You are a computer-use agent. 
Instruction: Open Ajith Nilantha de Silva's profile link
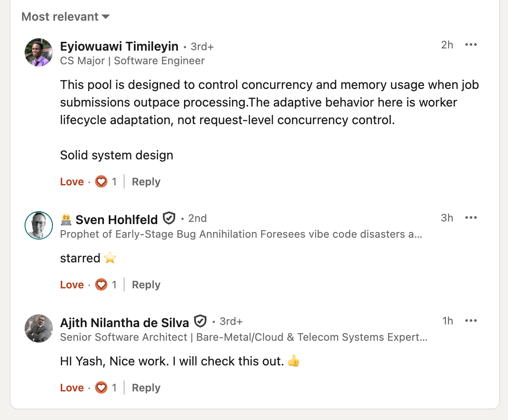125,322
